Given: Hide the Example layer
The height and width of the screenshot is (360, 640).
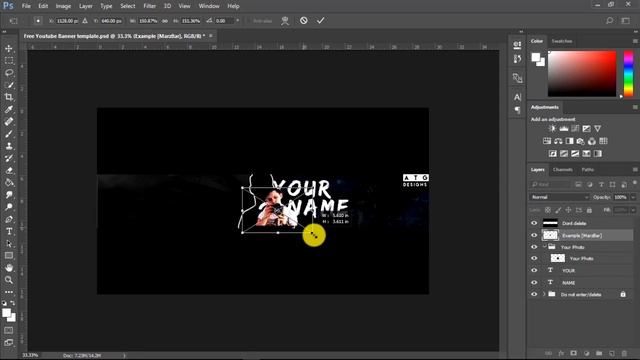Looking at the screenshot, I should pyautogui.click(x=534, y=236).
